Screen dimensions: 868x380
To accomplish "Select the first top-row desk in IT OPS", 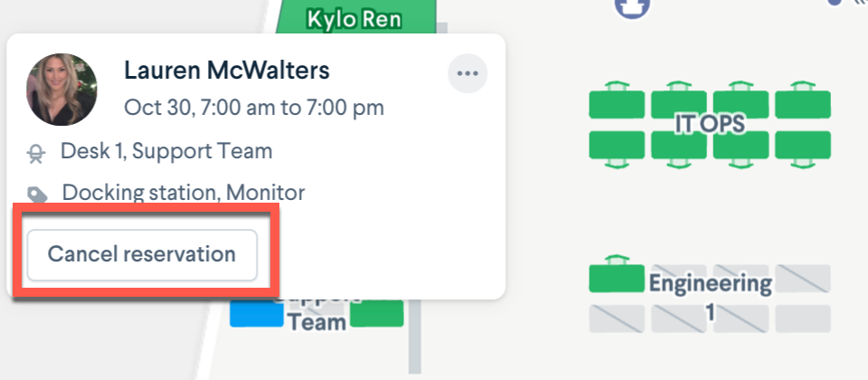I will tap(616, 100).
